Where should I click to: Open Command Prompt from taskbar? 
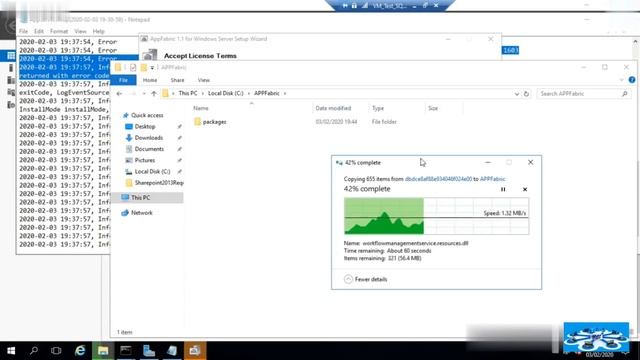(126, 351)
